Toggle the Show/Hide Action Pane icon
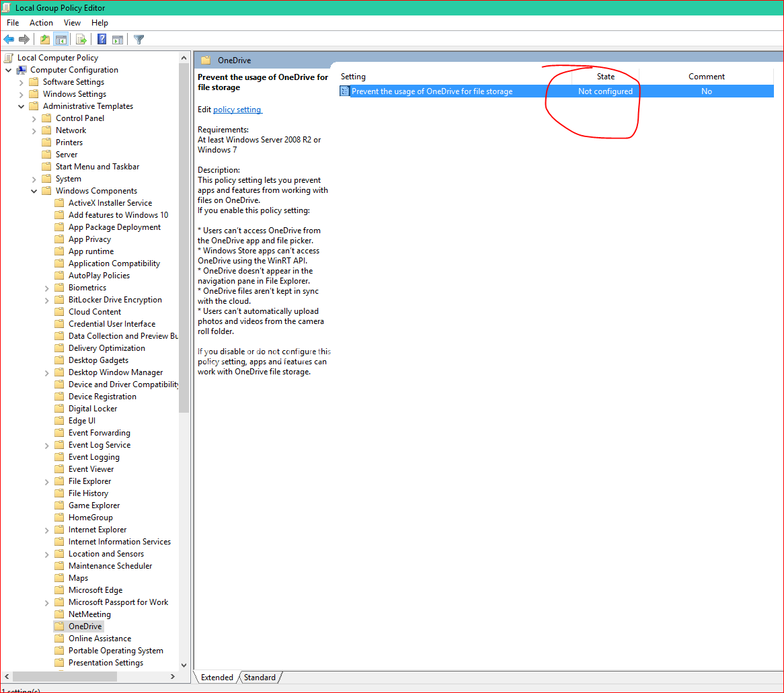This screenshot has width=784, height=693. 118,40
